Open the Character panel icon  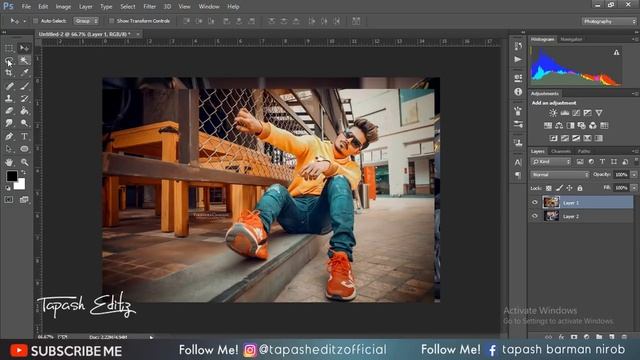[518, 162]
